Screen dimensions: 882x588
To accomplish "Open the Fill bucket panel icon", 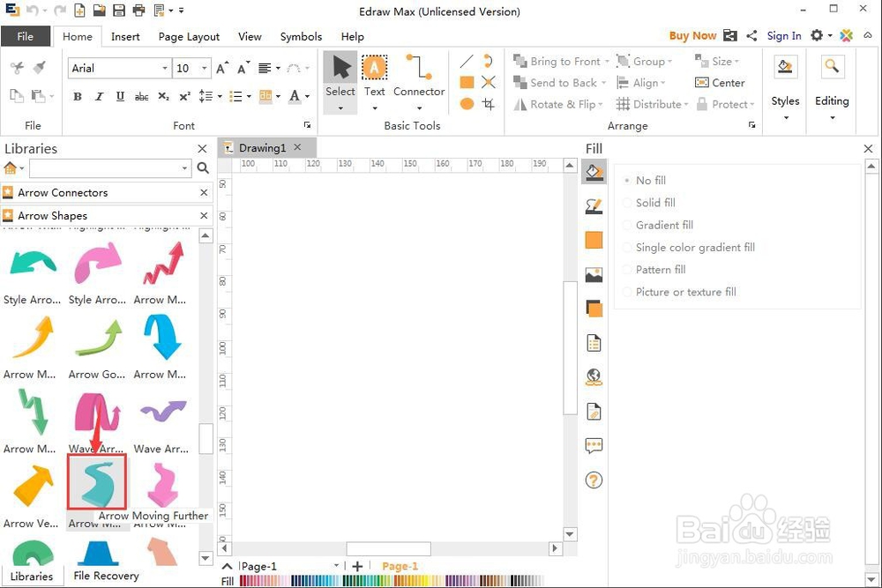I will pyautogui.click(x=594, y=171).
